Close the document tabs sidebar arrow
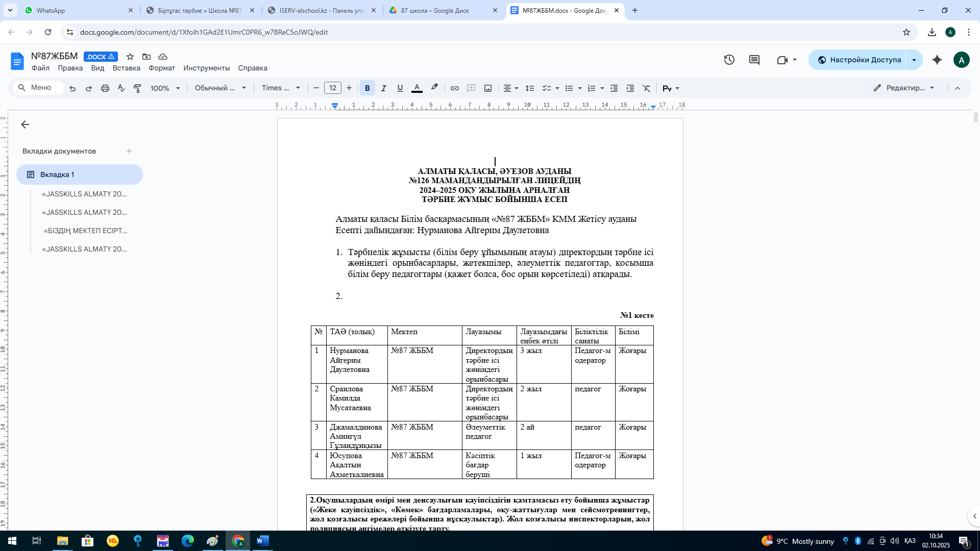The height and width of the screenshot is (551, 980). [25, 124]
